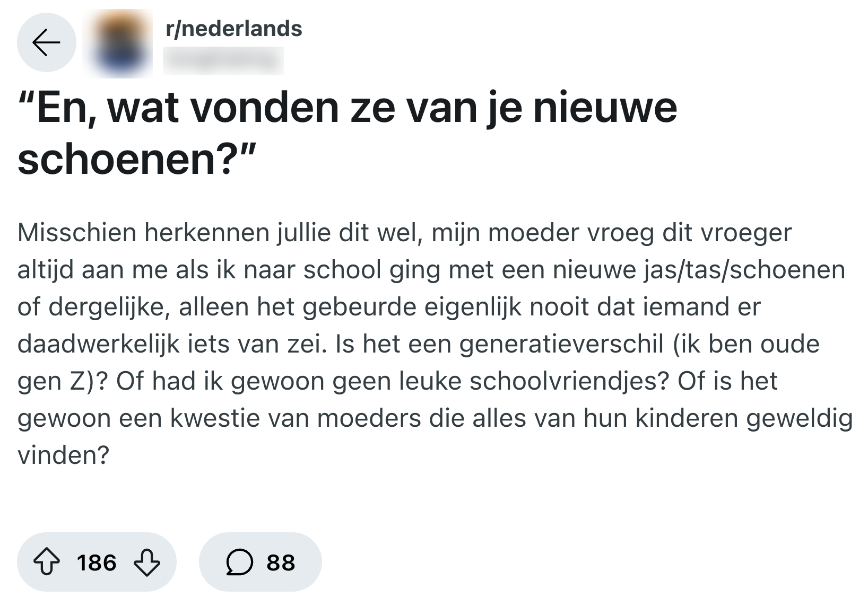
Task: Click the last word "vinden?" of the post
Action: (63, 455)
